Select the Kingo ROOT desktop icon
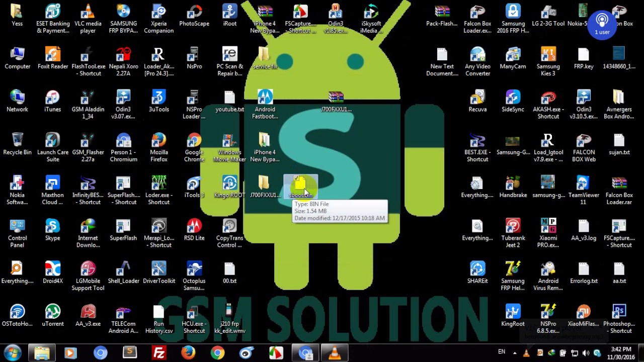The height and width of the screenshot is (362, 644). 230,187
